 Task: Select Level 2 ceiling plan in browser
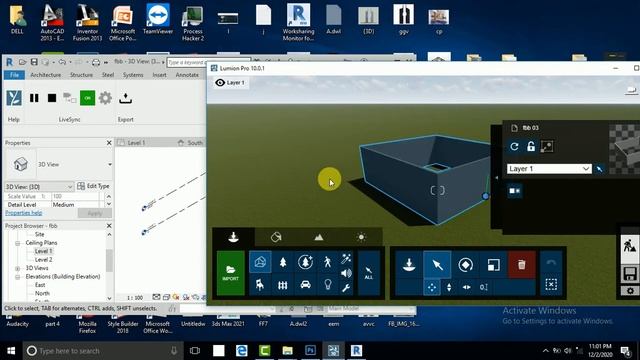point(43,260)
